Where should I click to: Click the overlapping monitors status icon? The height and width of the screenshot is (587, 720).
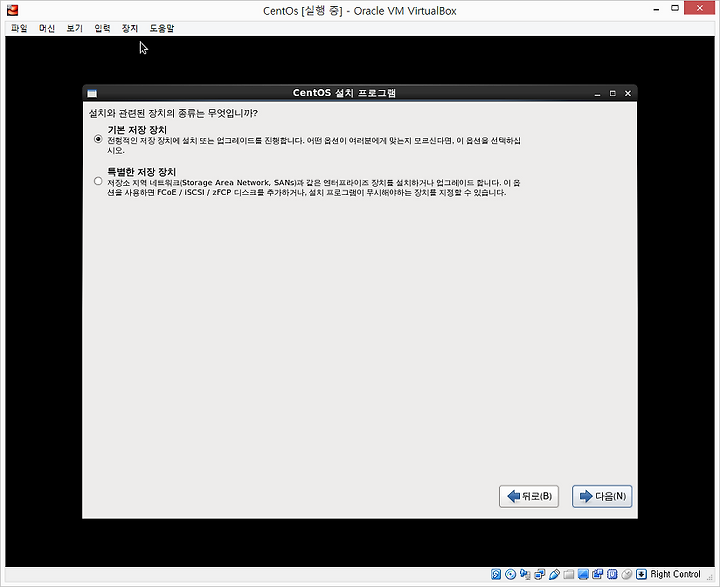[x=540, y=574]
